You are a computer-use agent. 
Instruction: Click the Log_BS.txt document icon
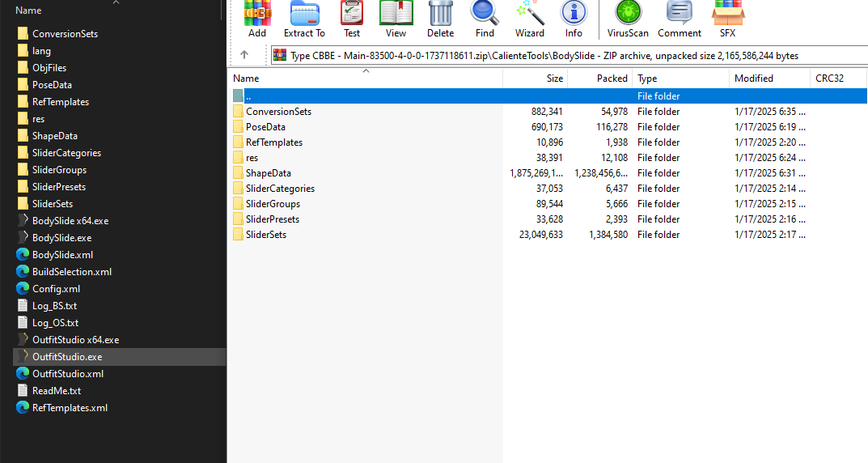tap(23, 306)
